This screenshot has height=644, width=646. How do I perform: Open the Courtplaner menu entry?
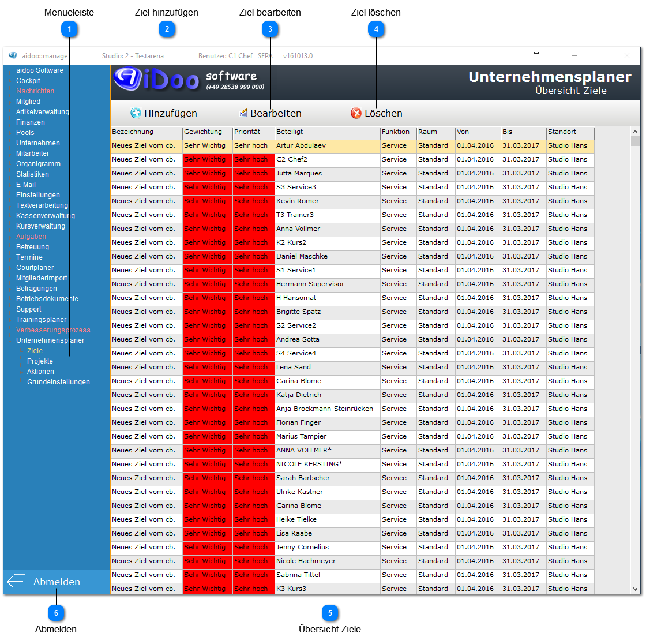click(35, 268)
